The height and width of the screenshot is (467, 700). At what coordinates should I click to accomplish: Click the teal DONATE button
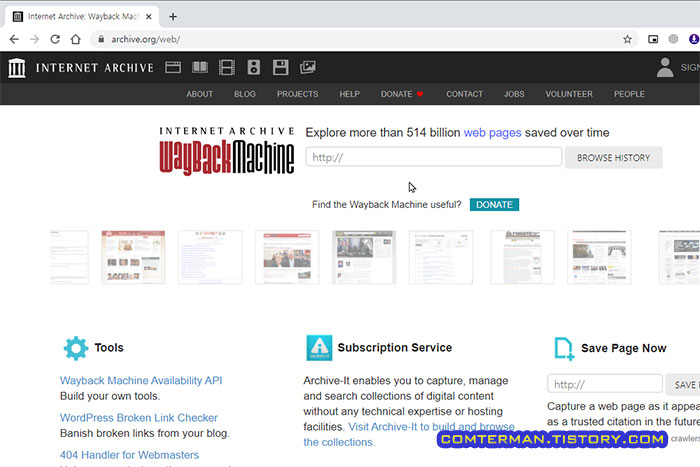494,204
